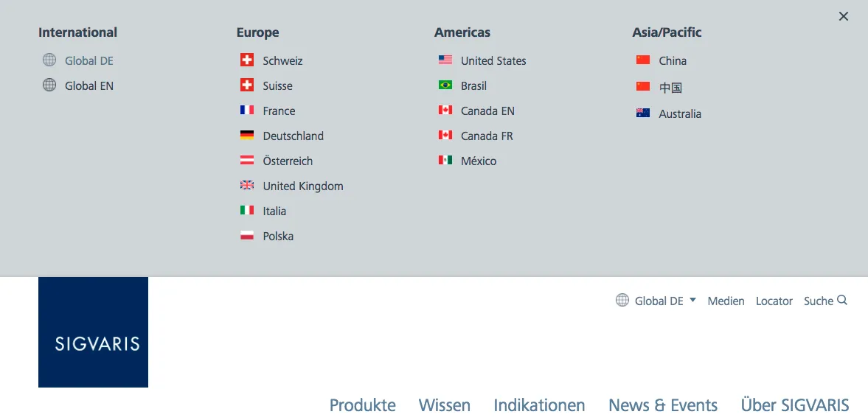This screenshot has width=868, height=420.
Task: Open the Indikationen menu
Action: click(539, 405)
